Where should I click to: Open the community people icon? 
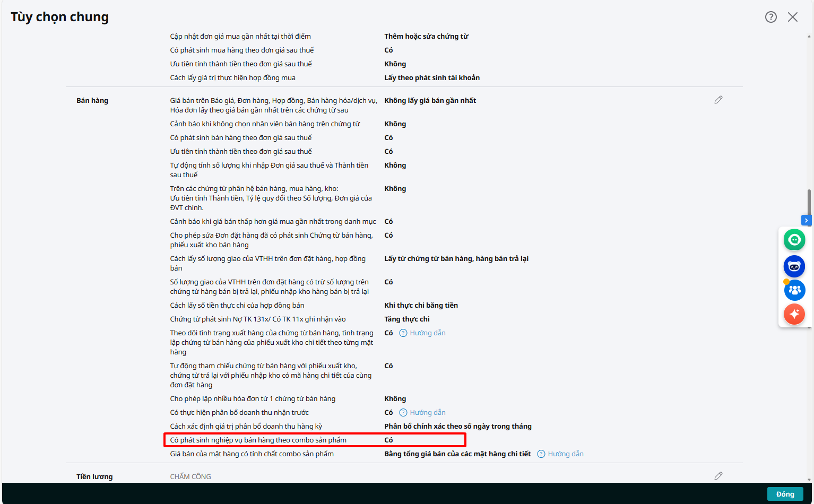coord(794,290)
